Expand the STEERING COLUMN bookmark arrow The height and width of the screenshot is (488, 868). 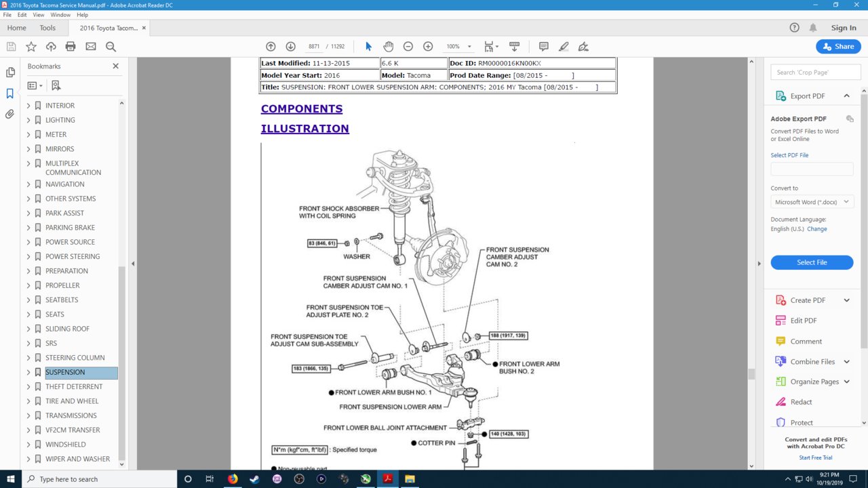(x=28, y=358)
